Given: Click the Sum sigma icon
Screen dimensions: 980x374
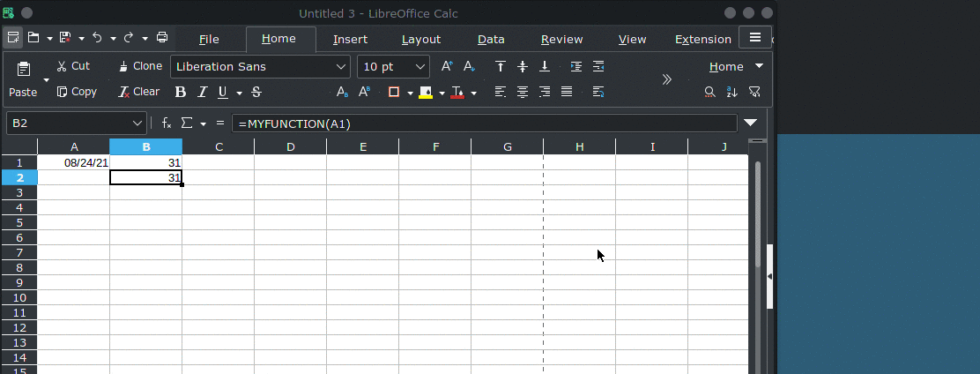Looking at the screenshot, I should coord(186,123).
